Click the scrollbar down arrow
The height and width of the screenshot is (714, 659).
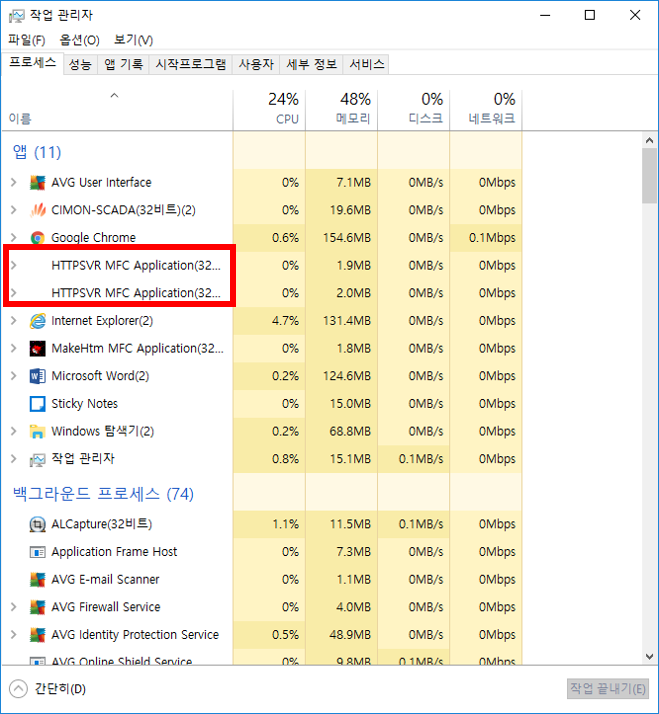pos(649,656)
